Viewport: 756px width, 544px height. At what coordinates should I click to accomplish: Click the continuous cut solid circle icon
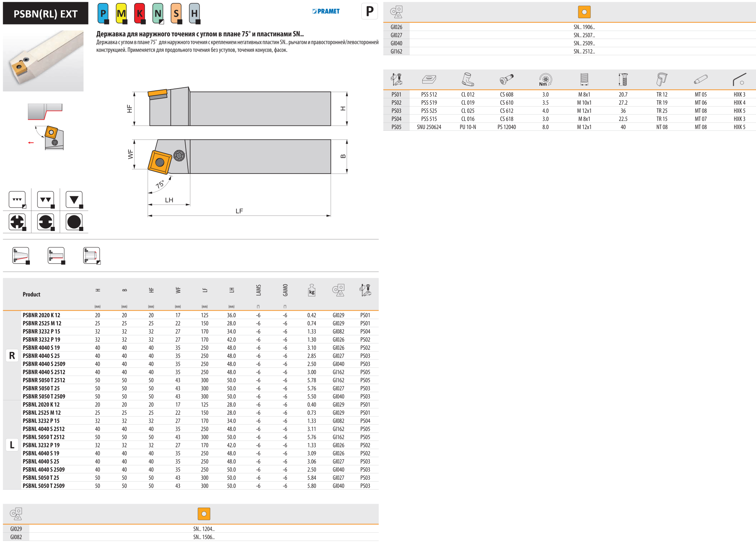tap(74, 222)
